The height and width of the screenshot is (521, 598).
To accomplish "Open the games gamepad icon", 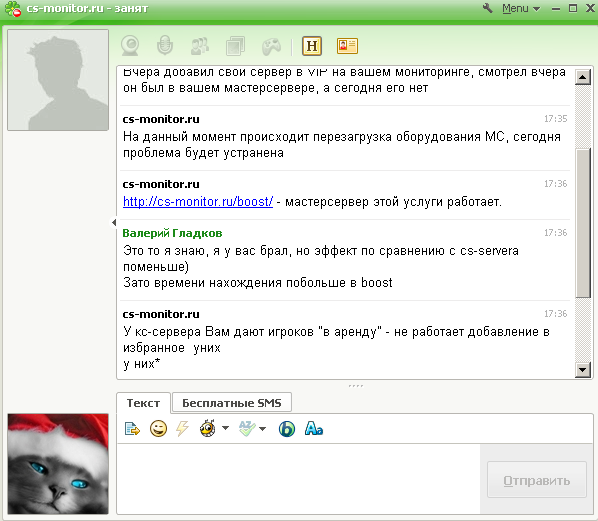I will [x=271, y=47].
